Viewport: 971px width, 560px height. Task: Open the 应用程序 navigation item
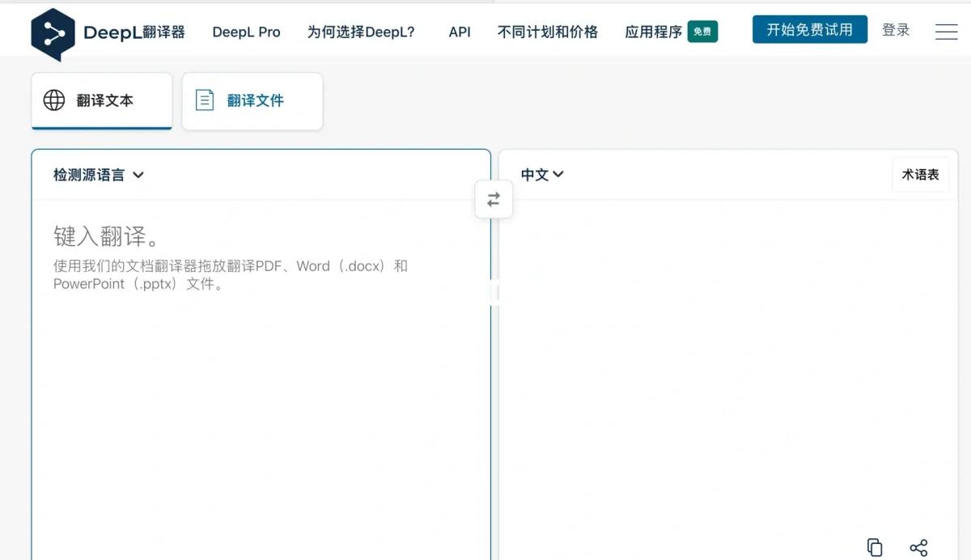pyautogui.click(x=654, y=32)
